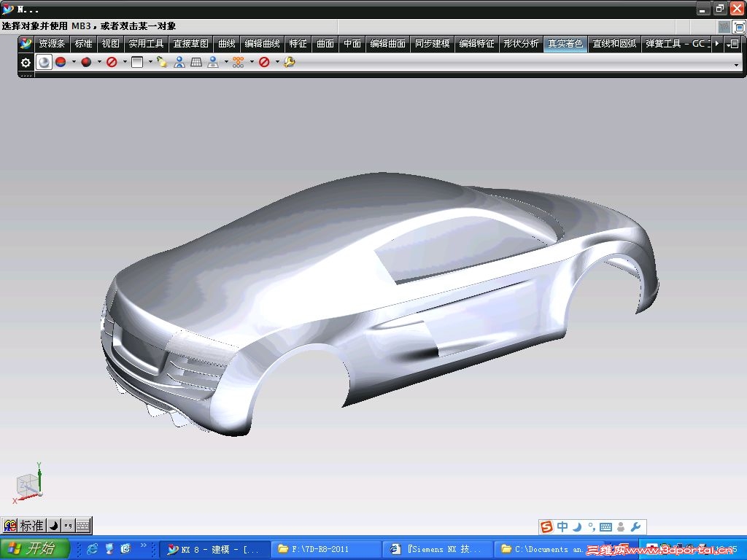747x560 pixels.
Task: Select the 编辑曲线 tab
Action: click(x=262, y=44)
